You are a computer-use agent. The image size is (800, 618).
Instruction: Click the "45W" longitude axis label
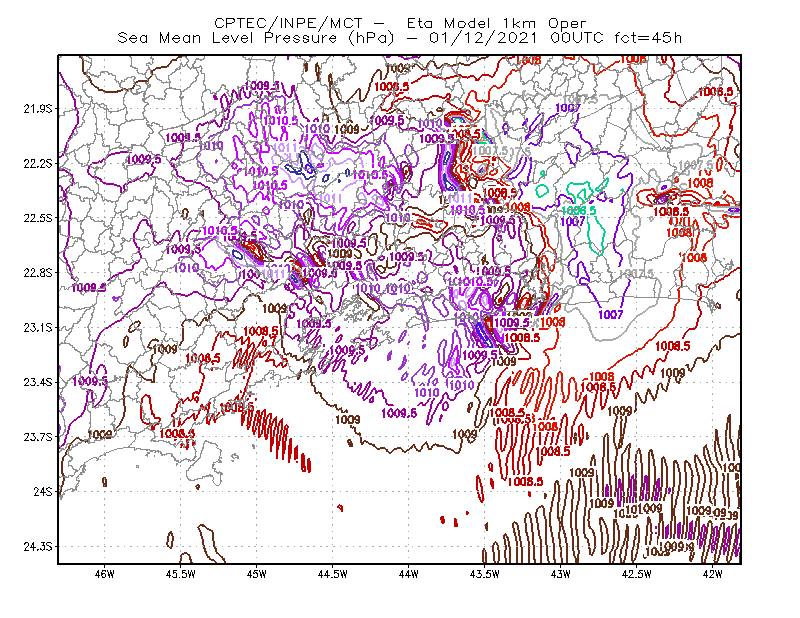click(x=257, y=574)
